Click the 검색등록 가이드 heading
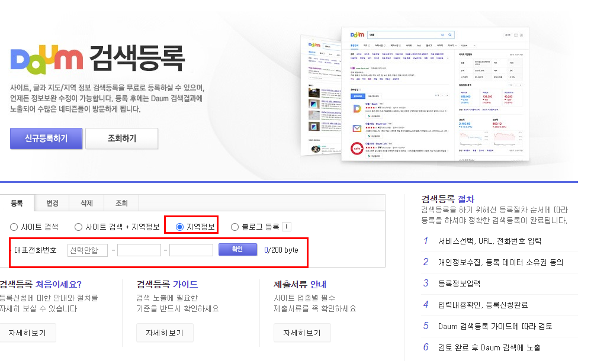 (x=167, y=284)
